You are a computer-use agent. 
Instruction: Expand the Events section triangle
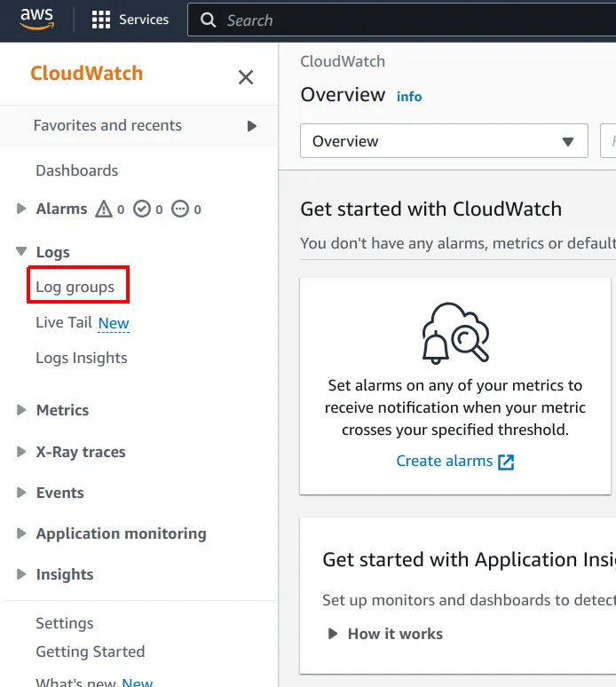coord(20,493)
